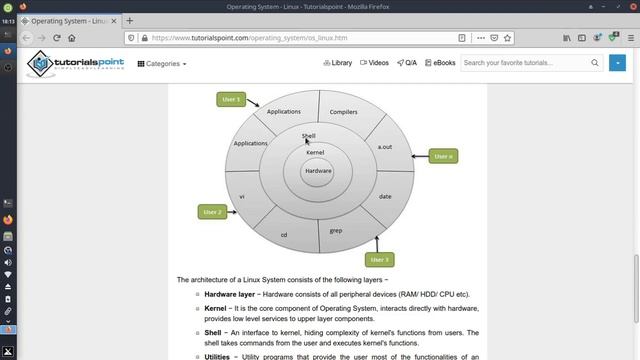Screen dimensions: 640x360
Task: Open a new browser tab
Action: pyautogui.click(x=130, y=21)
